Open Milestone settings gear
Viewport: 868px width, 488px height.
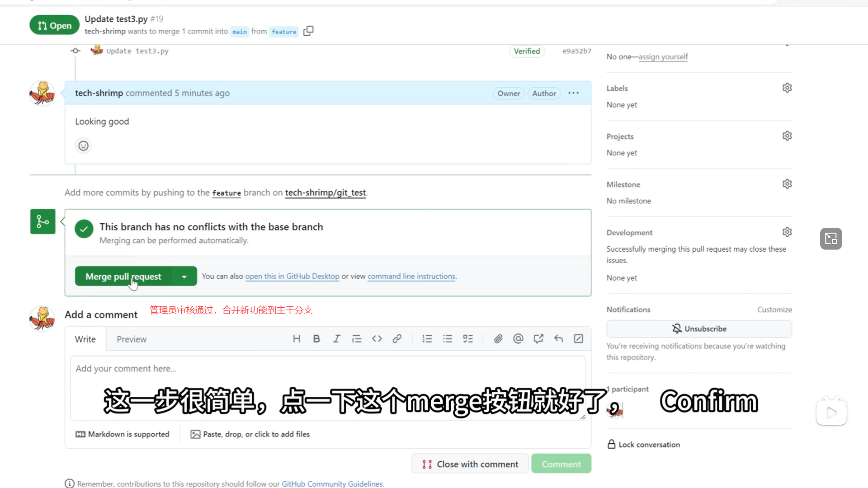click(787, 184)
